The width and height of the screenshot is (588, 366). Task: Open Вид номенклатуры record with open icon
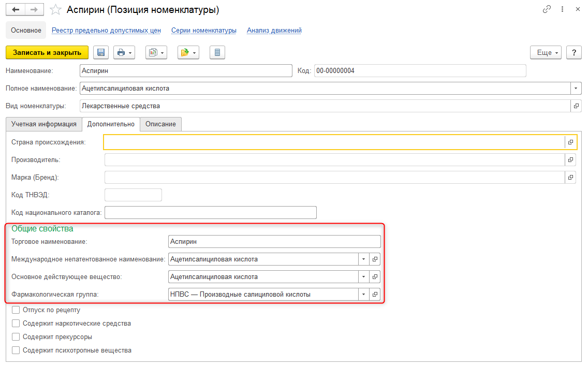coord(576,106)
